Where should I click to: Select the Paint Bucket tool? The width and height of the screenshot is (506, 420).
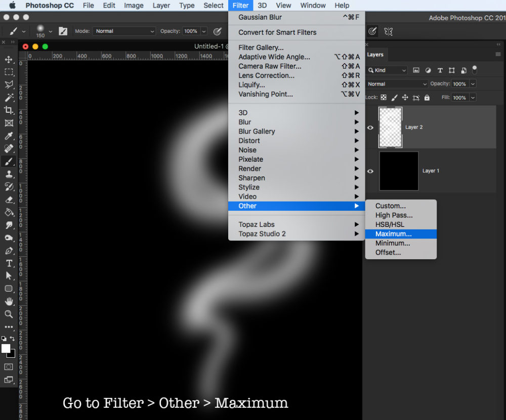click(x=9, y=212)
